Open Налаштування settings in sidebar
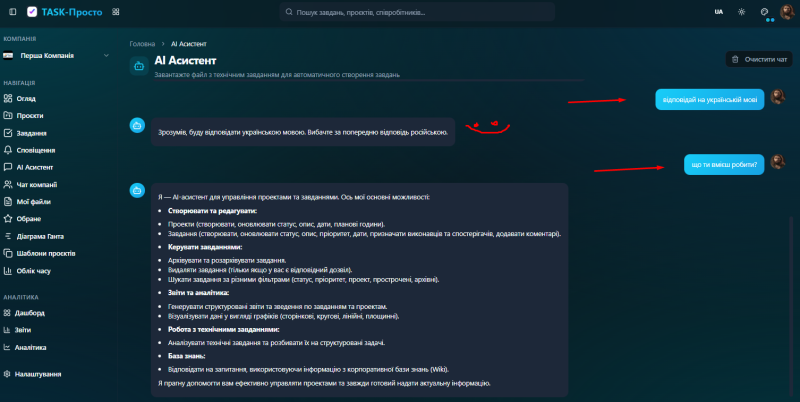This screenshot has width=800, height=402. pyautogui.click(x=38, y=374)
